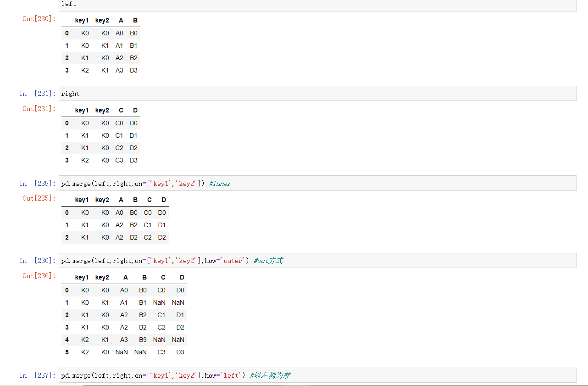This screenshot has height=386, width=588.
Task: Select cell A3 in the Out[230] table
Action: [x=119, y=70]
